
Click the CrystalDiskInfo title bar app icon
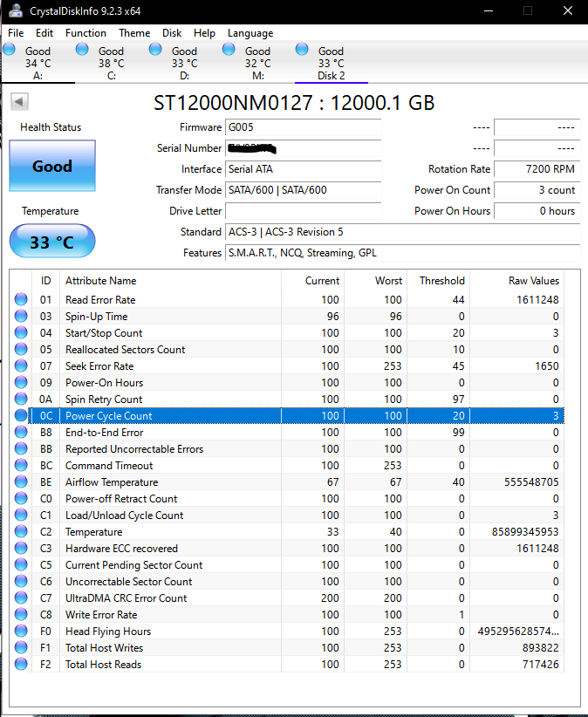tap(16, 10)
